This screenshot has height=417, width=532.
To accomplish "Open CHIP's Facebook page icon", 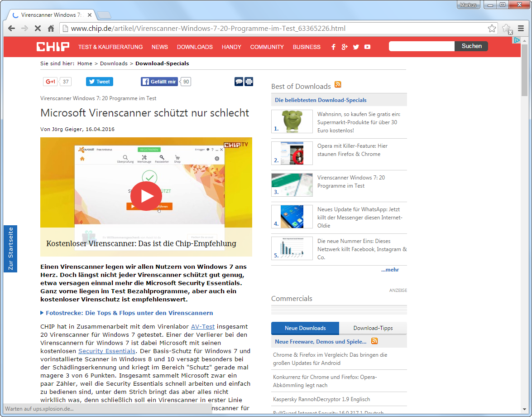I will click(334, 47).
